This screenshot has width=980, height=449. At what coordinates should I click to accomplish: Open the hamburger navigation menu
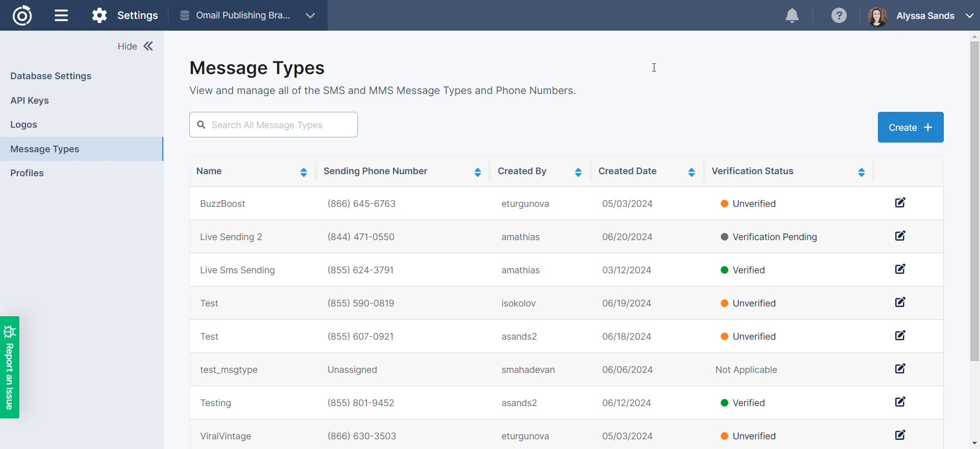coord(61,15)
